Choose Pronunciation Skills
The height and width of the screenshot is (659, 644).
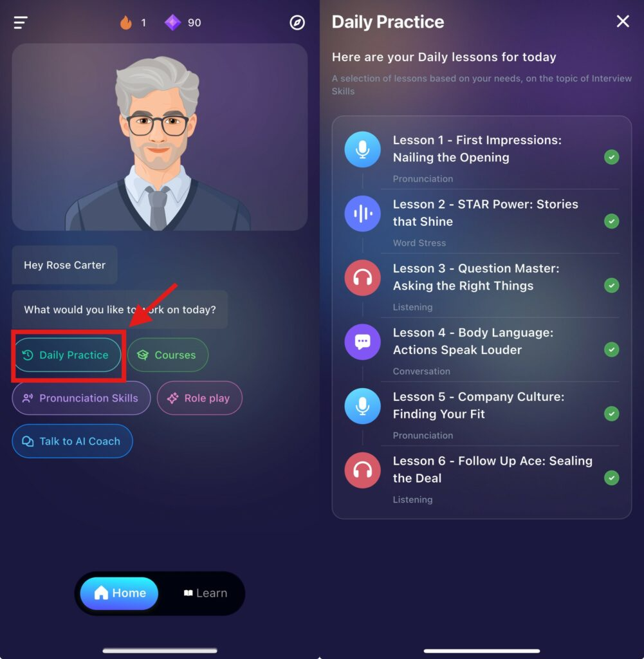[81, 398]
